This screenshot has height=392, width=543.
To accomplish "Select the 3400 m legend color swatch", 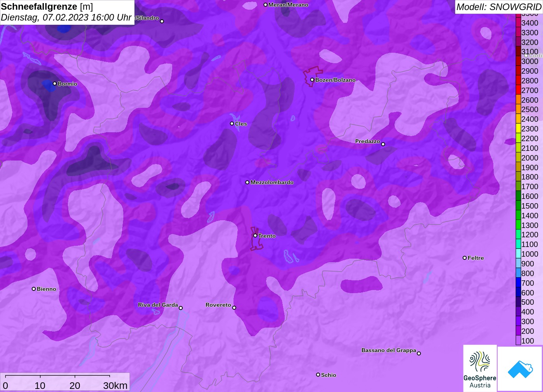I will pyautogui.click(x=518, y=23).
